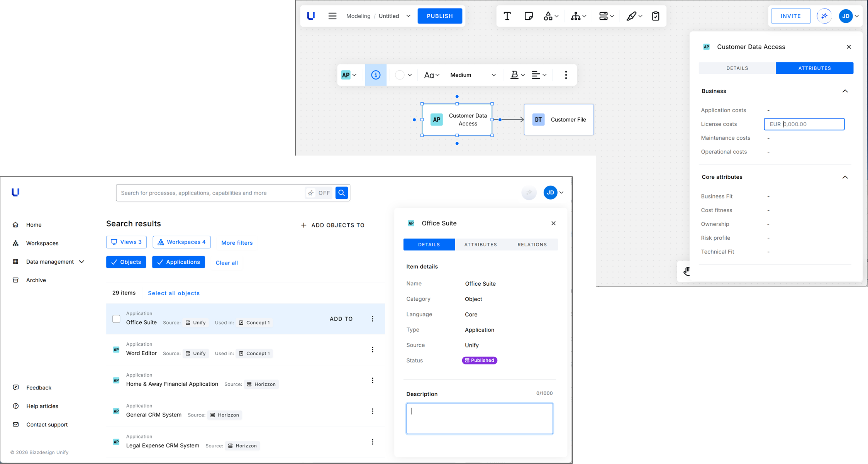Select the Customer File data element
Screen dimensions: 868x464
[559, 120]
